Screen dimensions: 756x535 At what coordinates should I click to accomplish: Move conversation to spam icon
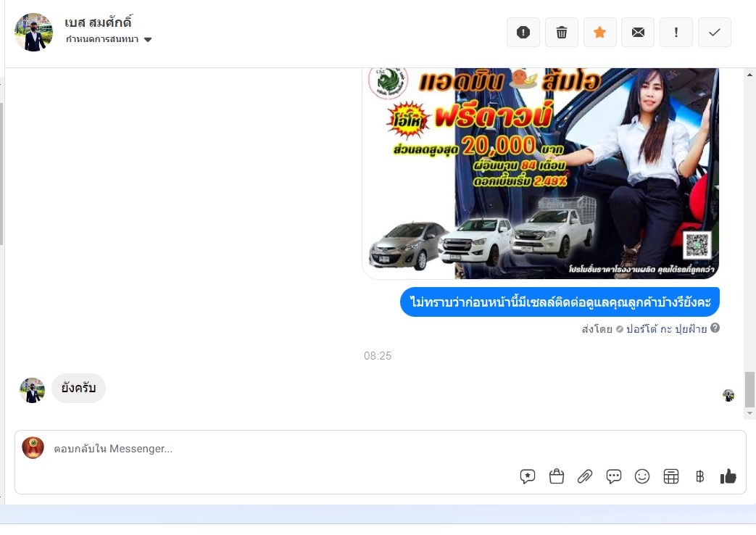[x=523, y=33]
